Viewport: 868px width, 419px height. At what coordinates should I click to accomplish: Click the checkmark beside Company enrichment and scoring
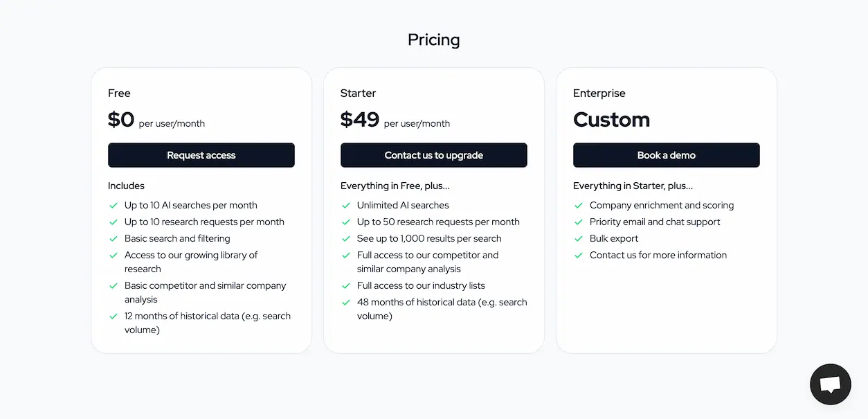(x=578, y=205)
